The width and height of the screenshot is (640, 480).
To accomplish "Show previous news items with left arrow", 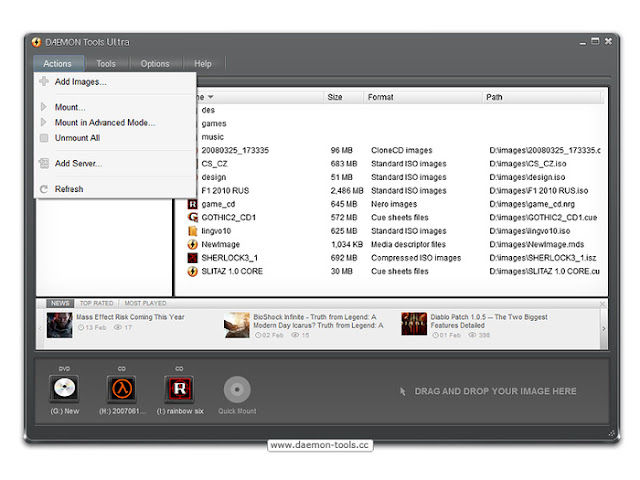I will [40, 329].
